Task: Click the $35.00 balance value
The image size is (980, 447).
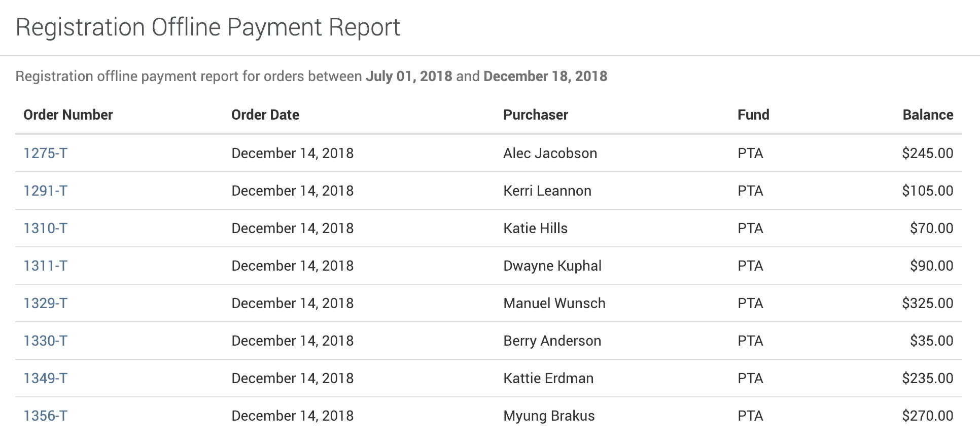Action: [x=931, y=341]
